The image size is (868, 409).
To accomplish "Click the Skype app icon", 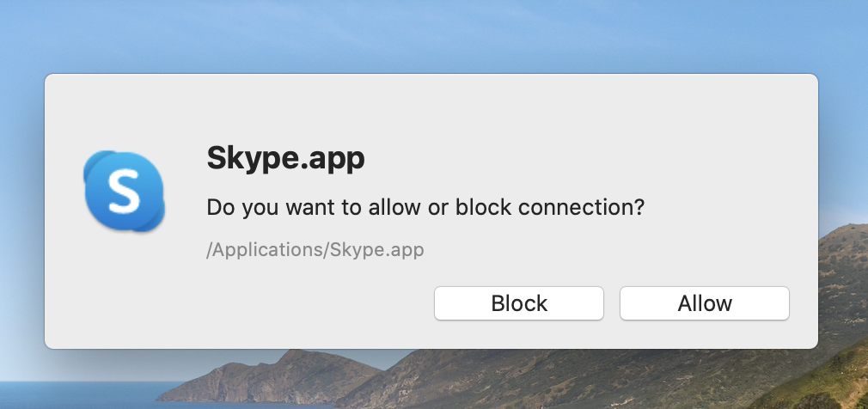I will pos(124,191).
